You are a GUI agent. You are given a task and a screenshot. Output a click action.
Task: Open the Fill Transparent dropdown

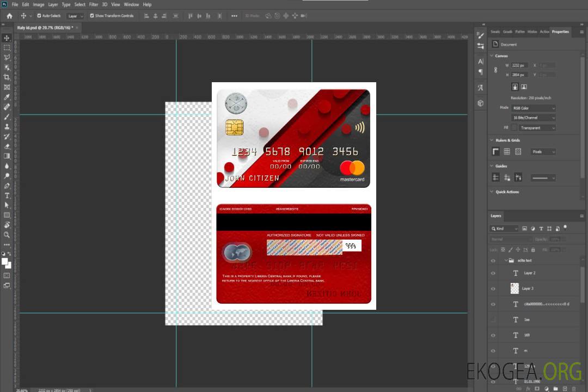(537, 128)
